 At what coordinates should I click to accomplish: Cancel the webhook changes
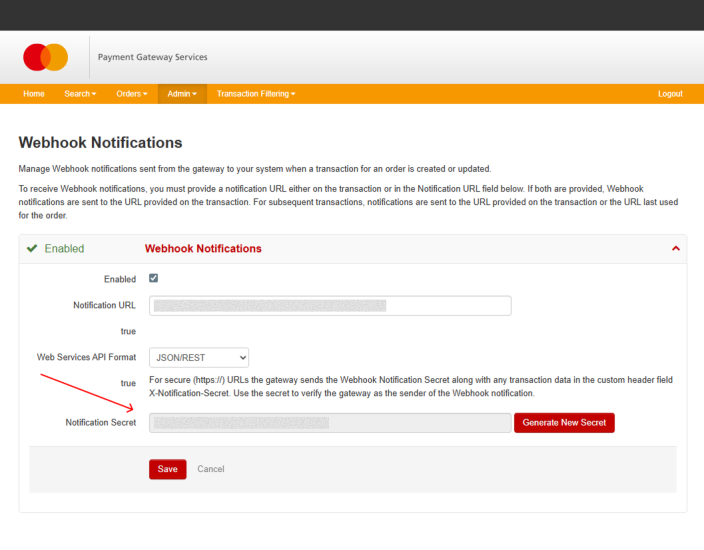click(211, 469)
